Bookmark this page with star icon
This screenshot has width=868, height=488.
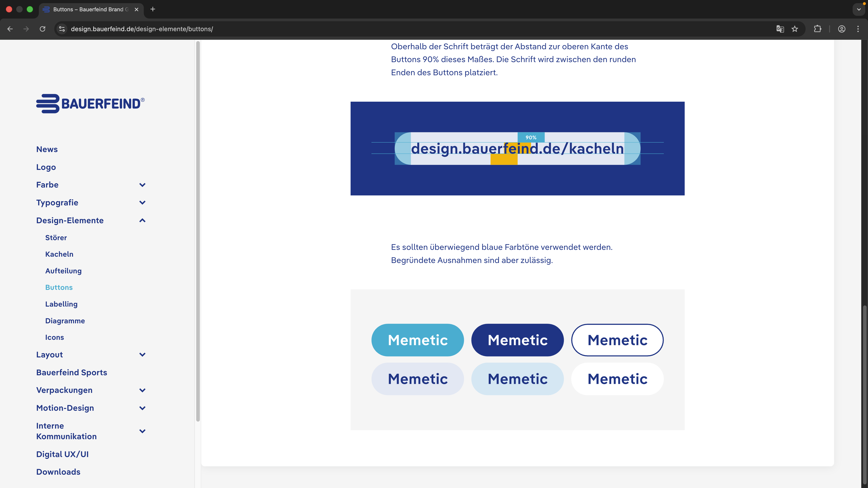795,29
